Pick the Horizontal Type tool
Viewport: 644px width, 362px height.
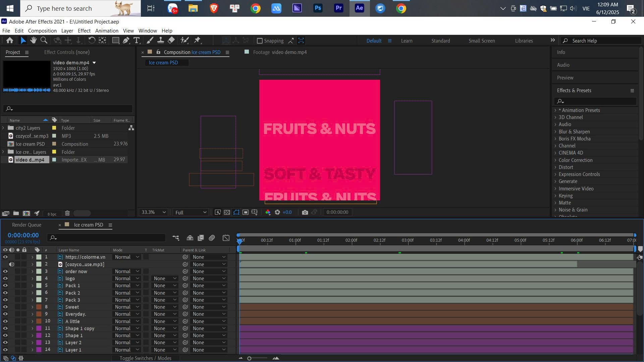click(x=137, y=41)
